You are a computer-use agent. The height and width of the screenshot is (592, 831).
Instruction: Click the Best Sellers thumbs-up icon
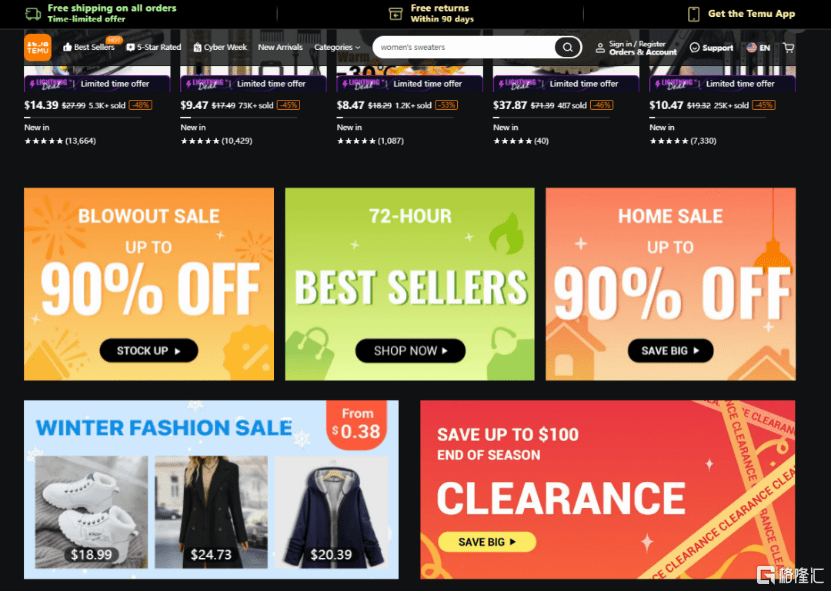click(x=67, y=47)
